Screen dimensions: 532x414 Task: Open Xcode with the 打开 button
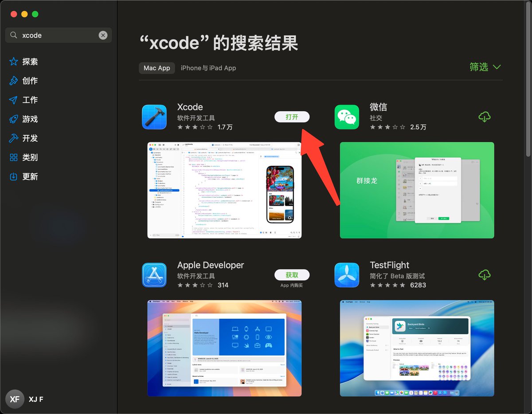(292, 117)
